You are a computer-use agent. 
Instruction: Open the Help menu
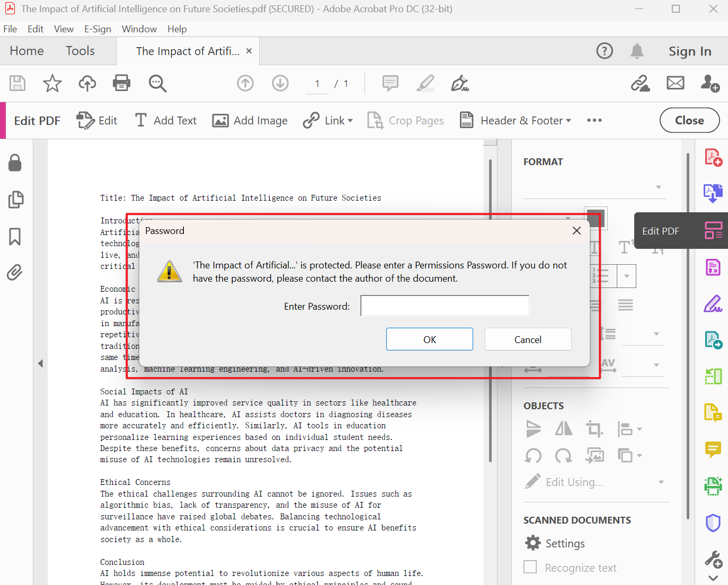(x=177, y=29)
